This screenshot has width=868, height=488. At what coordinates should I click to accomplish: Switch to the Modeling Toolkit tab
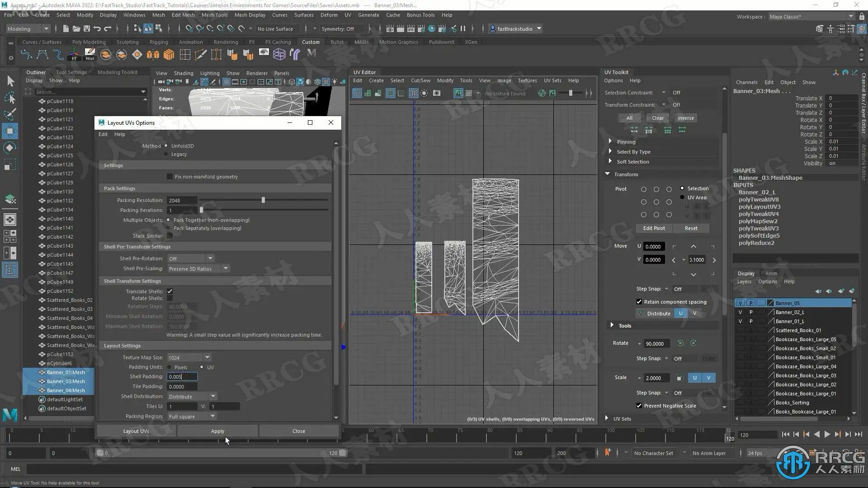pos(117,72)
